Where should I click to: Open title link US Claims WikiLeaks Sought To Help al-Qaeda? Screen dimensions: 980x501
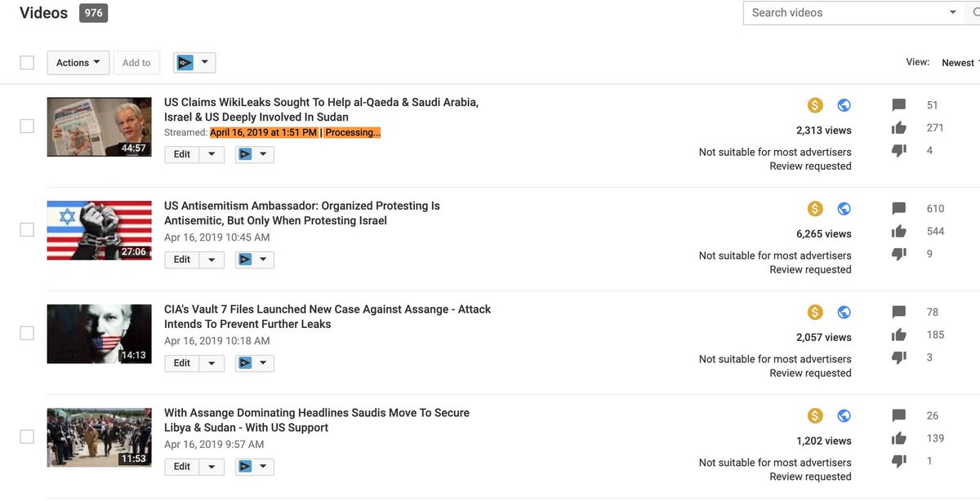coord(321,109)
